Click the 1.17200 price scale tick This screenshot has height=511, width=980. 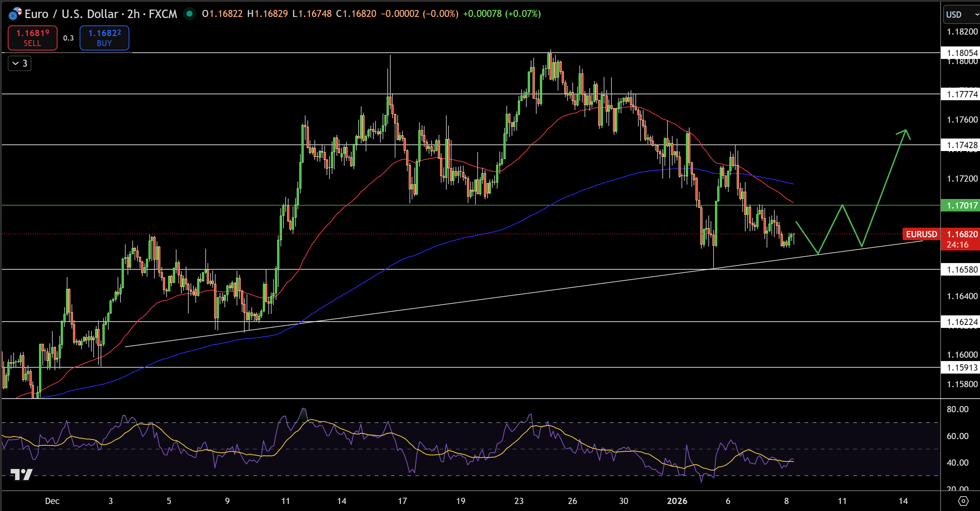[962, 178]
